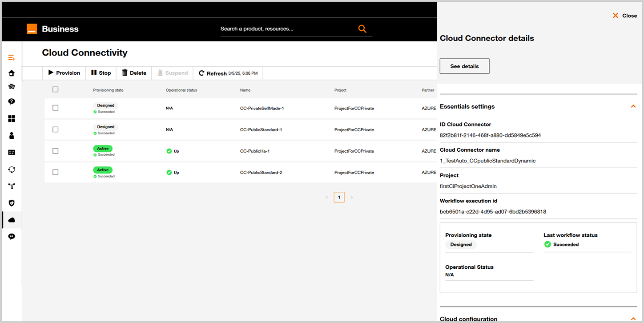Viewport: 644px width, 323px height.
Task: Go to next page arrow
Action: coord(352,197)
